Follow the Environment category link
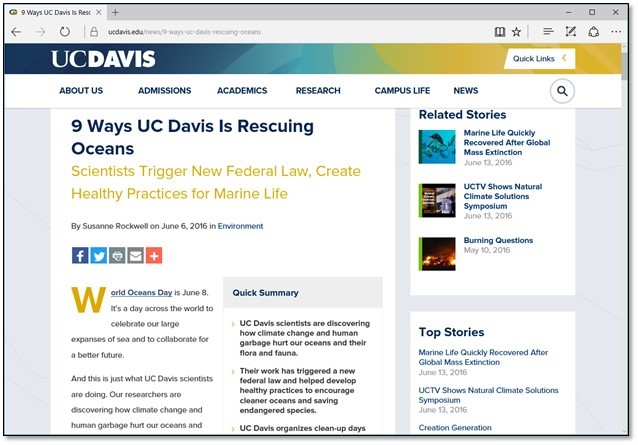 [240, 226]
